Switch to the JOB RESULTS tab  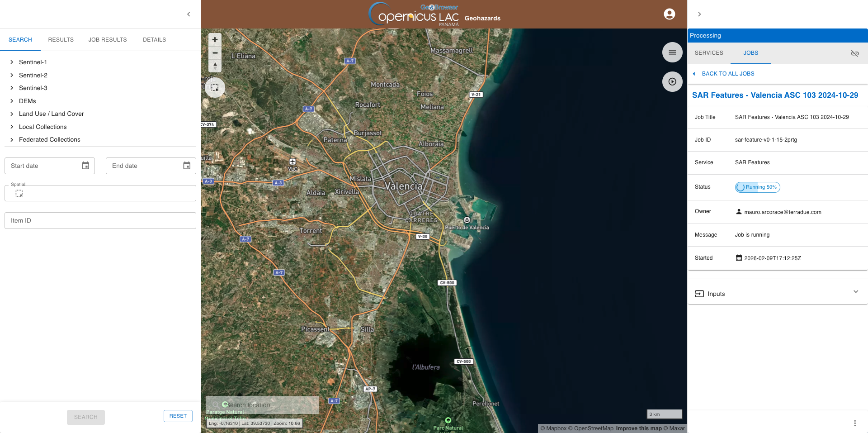point(108,40)
